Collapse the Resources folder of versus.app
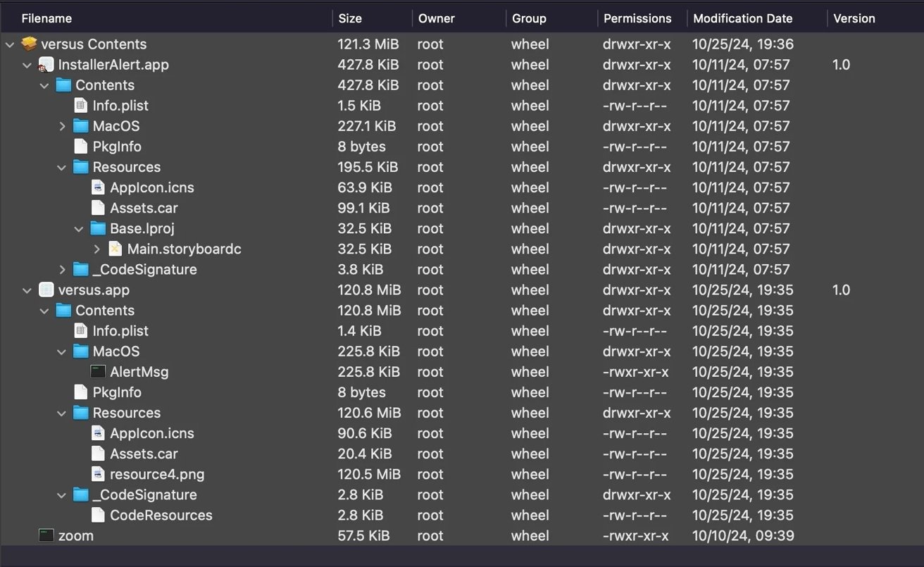This screenshot has width=924, height=567. pyautogui.click(x=61, y=413)
